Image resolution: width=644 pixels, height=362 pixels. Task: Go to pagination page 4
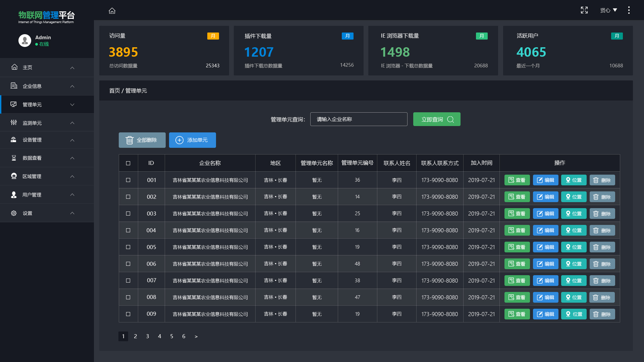click(x=160, y=336)
